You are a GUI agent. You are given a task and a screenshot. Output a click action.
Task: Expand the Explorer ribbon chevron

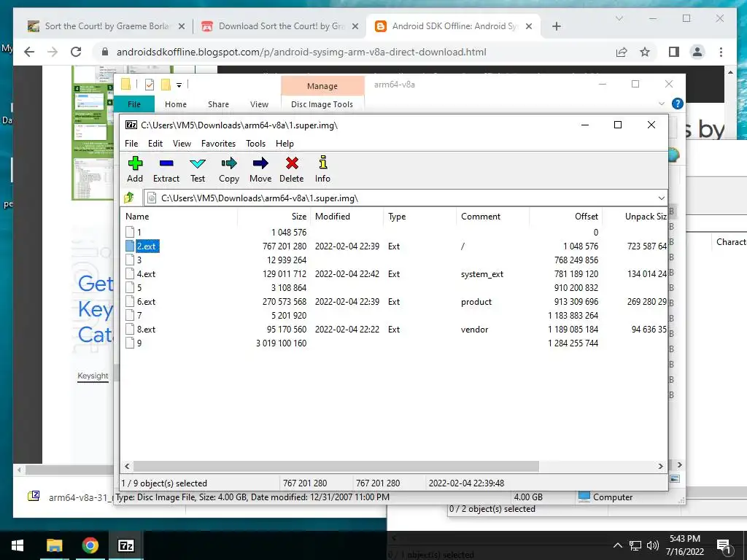pyautogui.click(x=661, y=104)
